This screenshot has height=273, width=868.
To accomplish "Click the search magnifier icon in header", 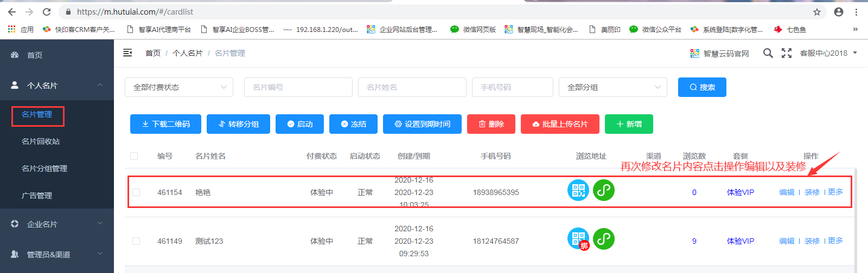I will [x=768, y=53].
